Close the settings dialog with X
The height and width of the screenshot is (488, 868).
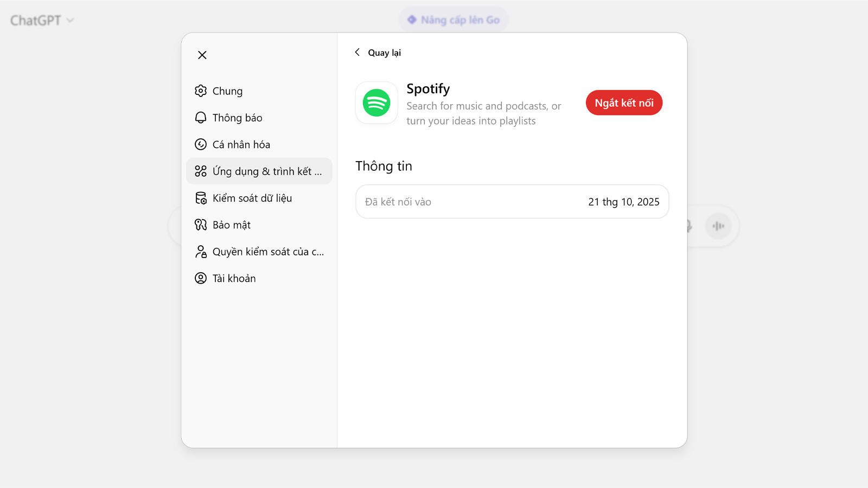(202, 55)
